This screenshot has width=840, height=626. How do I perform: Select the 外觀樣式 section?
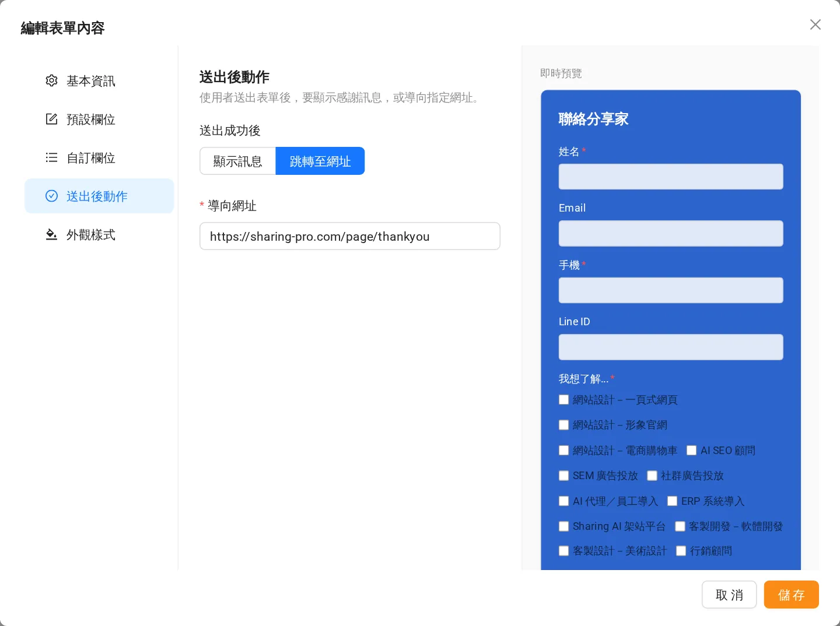click(99, 234)
